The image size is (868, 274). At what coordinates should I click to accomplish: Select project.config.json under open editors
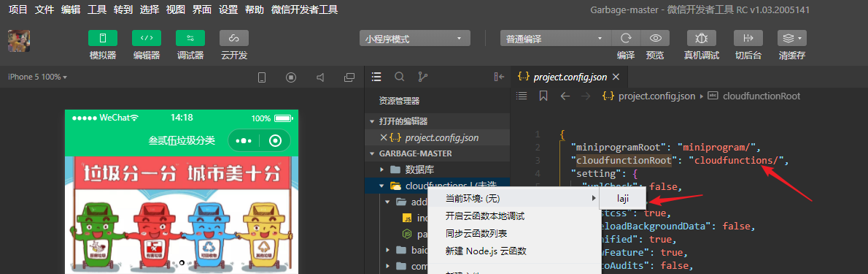point(438,137)
